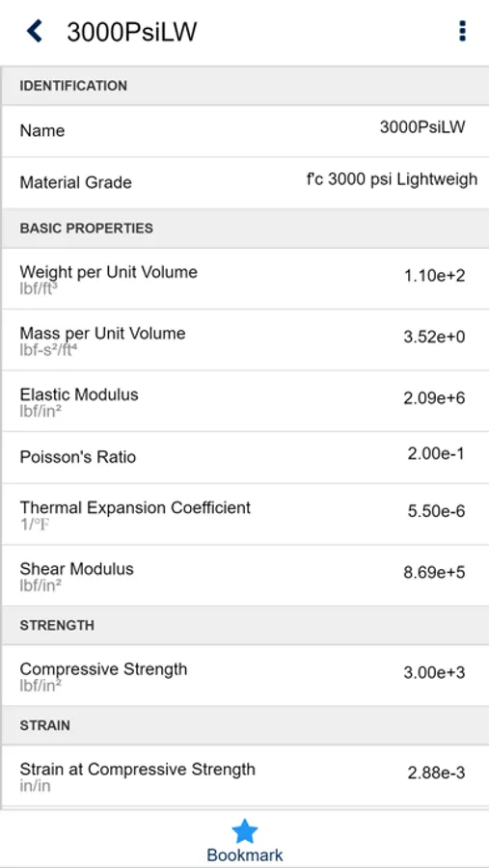Viewport: 489px width, 868px height.
Task: Tap the Elastic Modulus row
Action: 245,401
